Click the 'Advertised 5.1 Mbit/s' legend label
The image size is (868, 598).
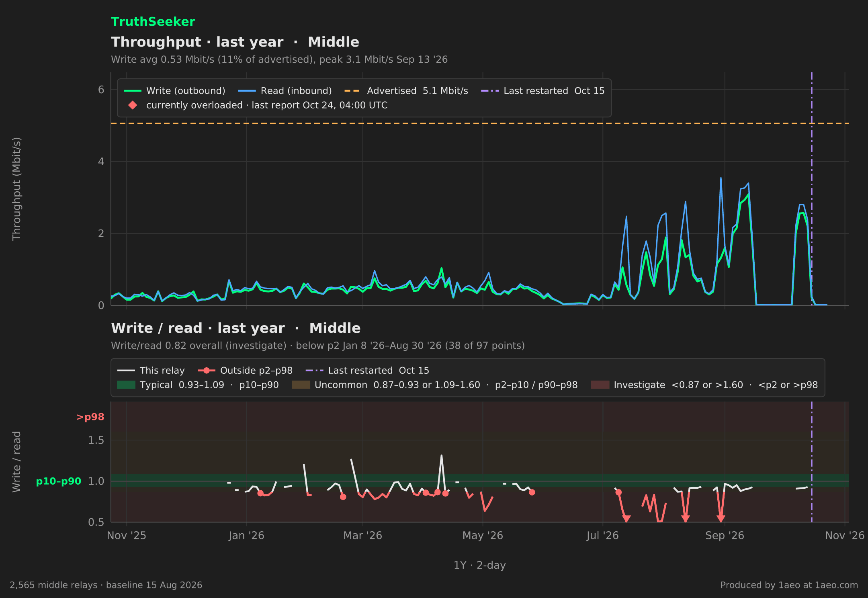click(418, 91)
